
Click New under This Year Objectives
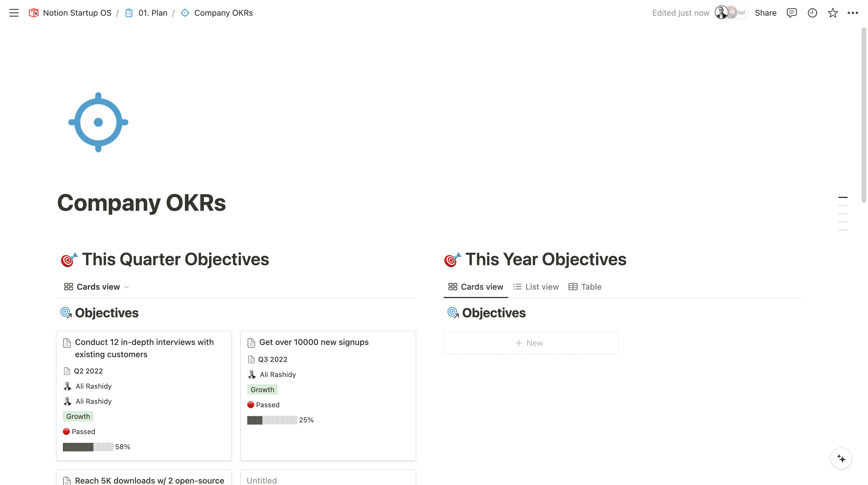(531, 343)
